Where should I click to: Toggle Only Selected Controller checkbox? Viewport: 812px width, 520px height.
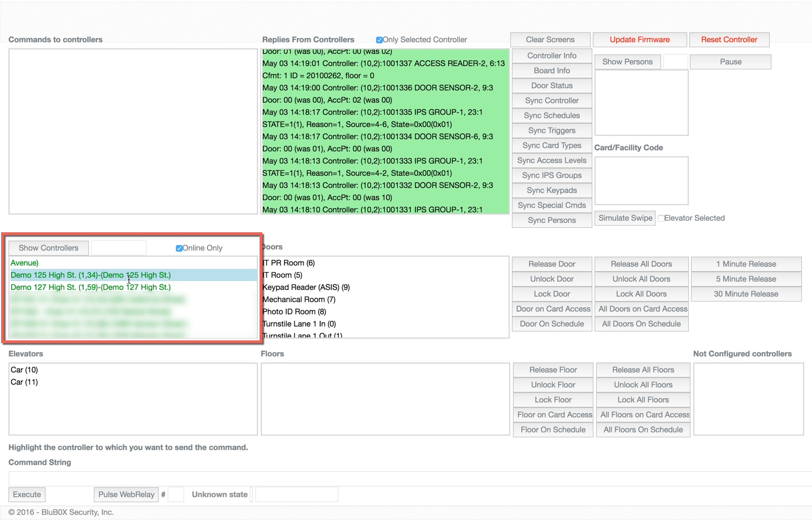click(379, 40)
